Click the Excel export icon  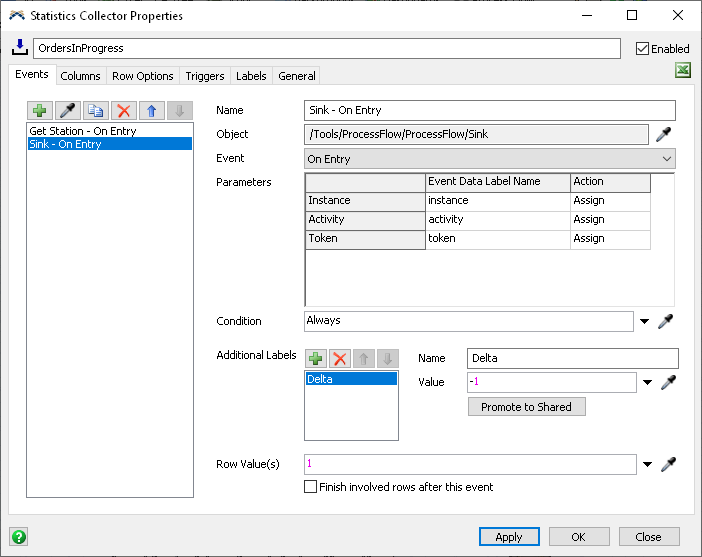click(683, 71)
